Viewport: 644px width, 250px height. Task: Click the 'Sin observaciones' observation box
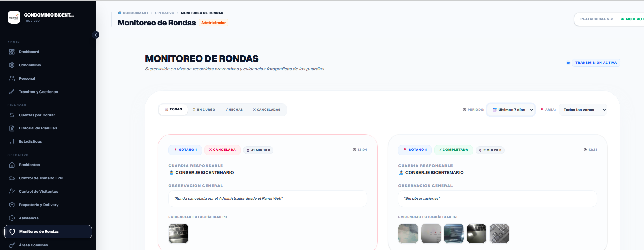[x=497, y=199]
